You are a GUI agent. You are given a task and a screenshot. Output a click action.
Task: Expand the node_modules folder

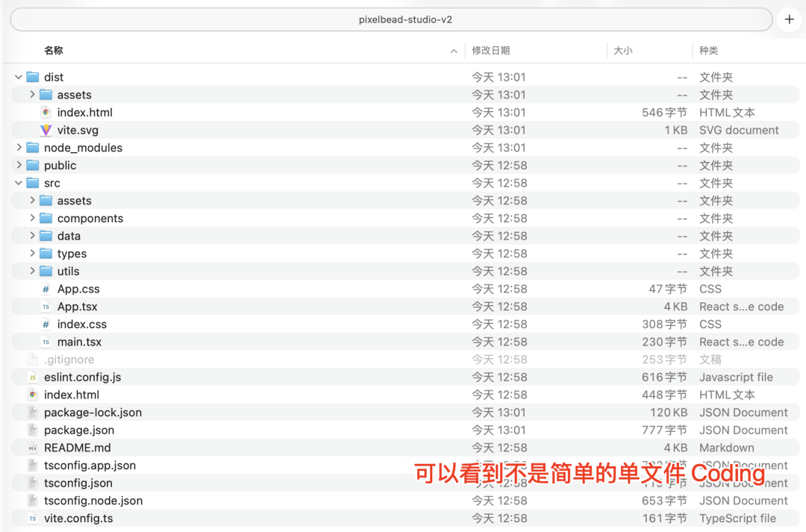(x=19, y=148)
